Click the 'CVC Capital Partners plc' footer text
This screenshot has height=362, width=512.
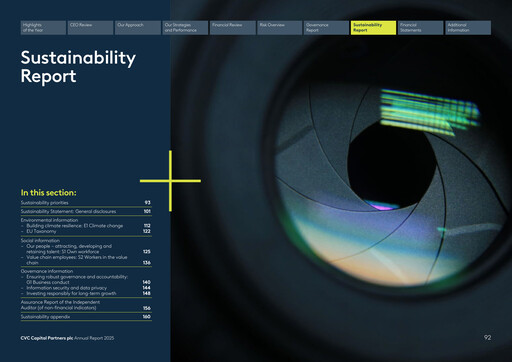[x=47, y=338]
